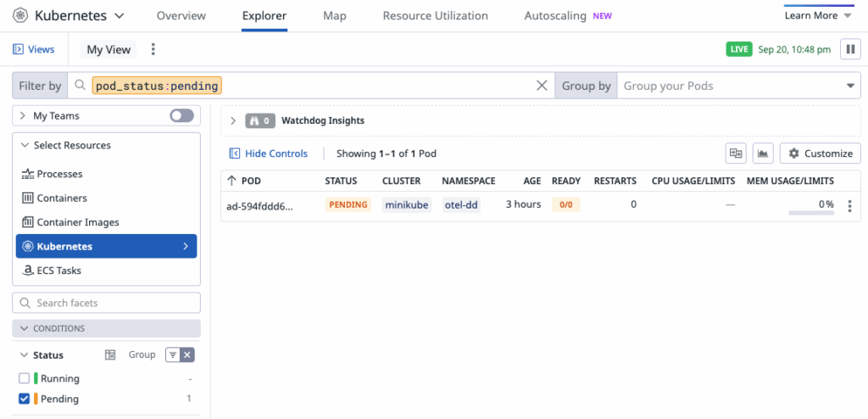The height and width of the screenshot is (419, 868).
Task: Expand the Watchdog Insights section
Action: (x=233, y=120)
